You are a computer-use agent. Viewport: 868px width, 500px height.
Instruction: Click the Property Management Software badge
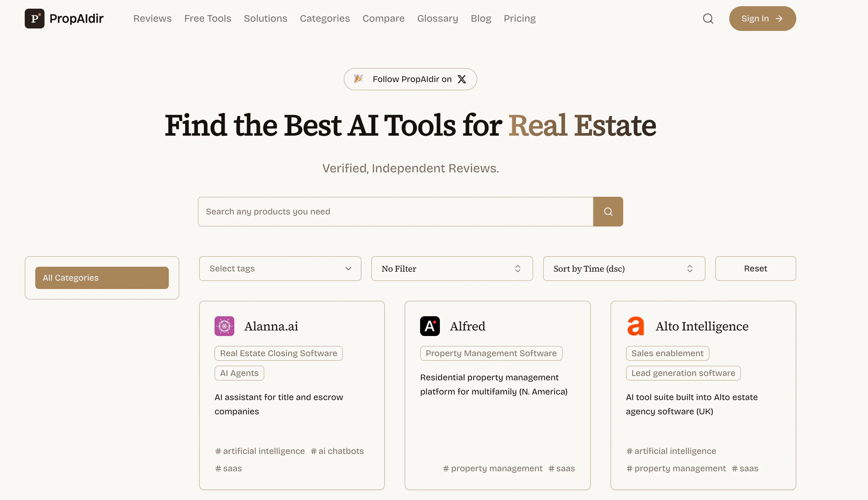491,353
